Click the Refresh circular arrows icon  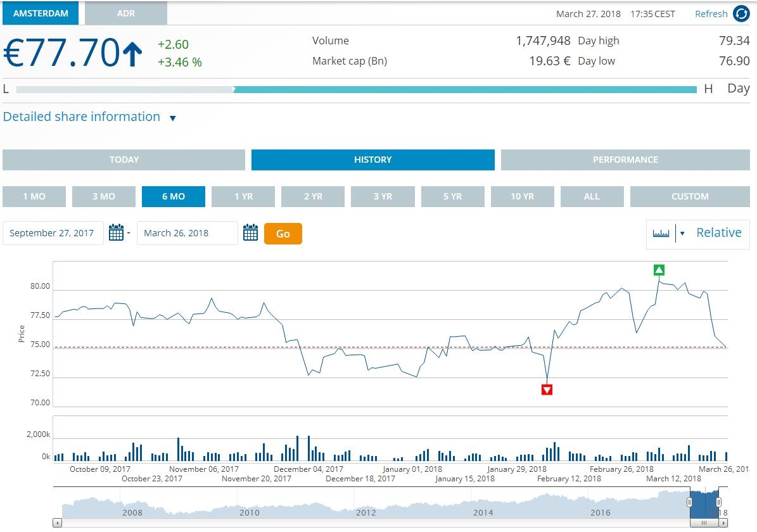pos(741,14)
